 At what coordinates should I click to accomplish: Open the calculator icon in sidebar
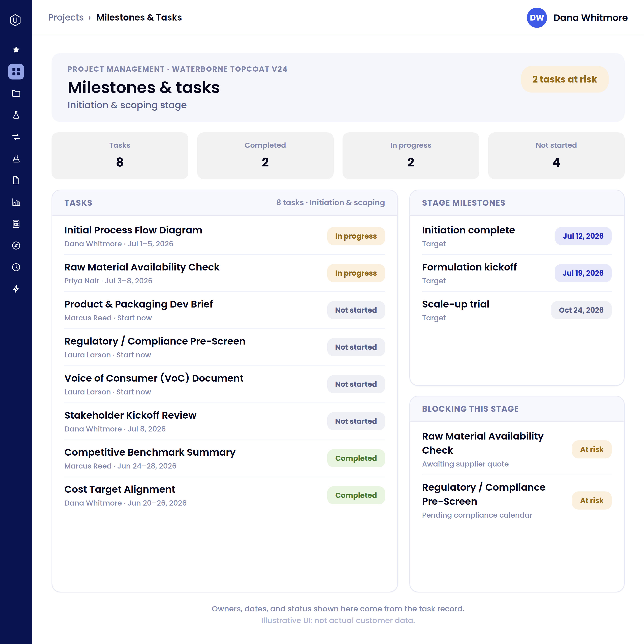16,224
